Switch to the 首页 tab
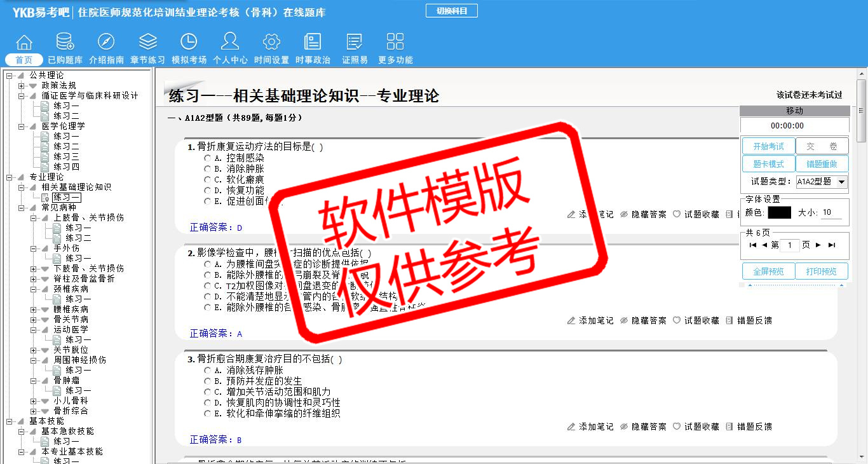The width and height of the screenshot is (868, 464). coord(24,60)
